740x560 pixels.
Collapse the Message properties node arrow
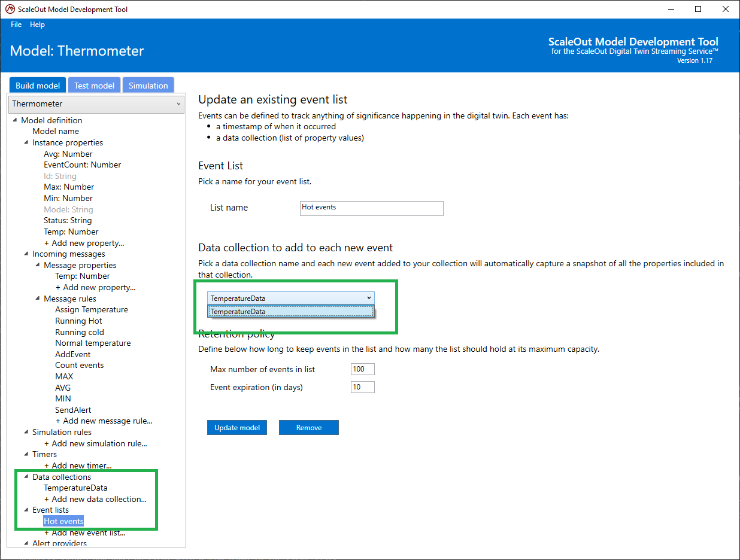38,265
